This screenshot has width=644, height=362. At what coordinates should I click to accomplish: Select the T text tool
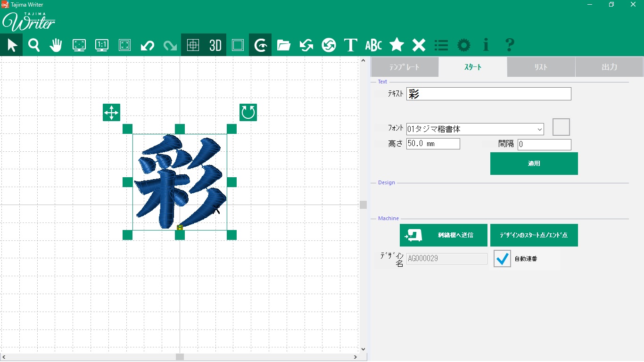(x=351, y=45)
